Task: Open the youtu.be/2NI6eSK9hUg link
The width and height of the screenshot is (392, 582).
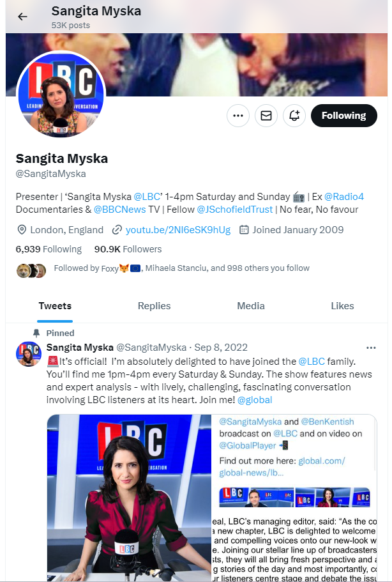Action: pyautogui.click(x=178, y=230)
